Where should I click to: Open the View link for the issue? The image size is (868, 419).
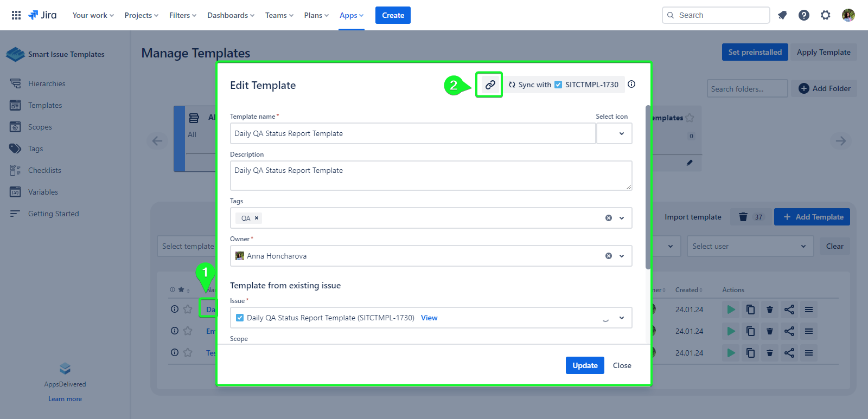click(429, 318)
